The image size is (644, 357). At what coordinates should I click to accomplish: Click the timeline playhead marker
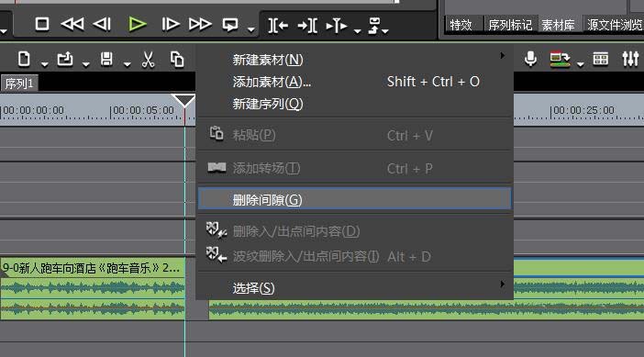pyautogui.click(x=183, y=101)
